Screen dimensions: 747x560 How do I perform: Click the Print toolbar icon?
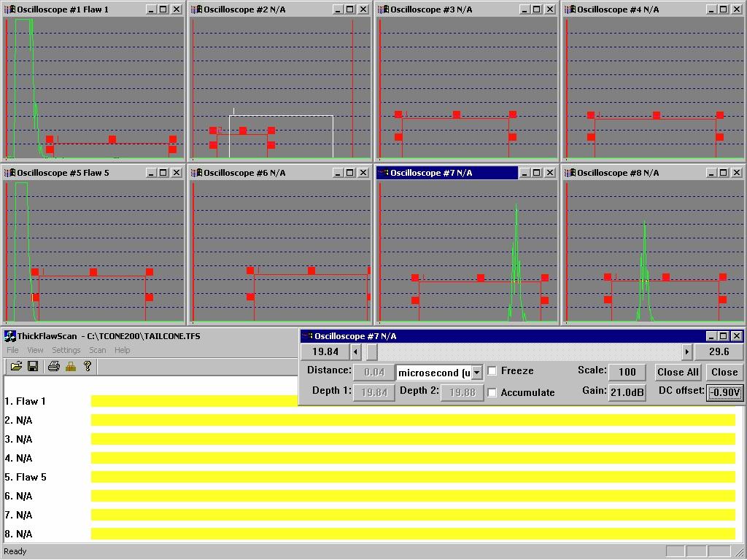(53, 366)
